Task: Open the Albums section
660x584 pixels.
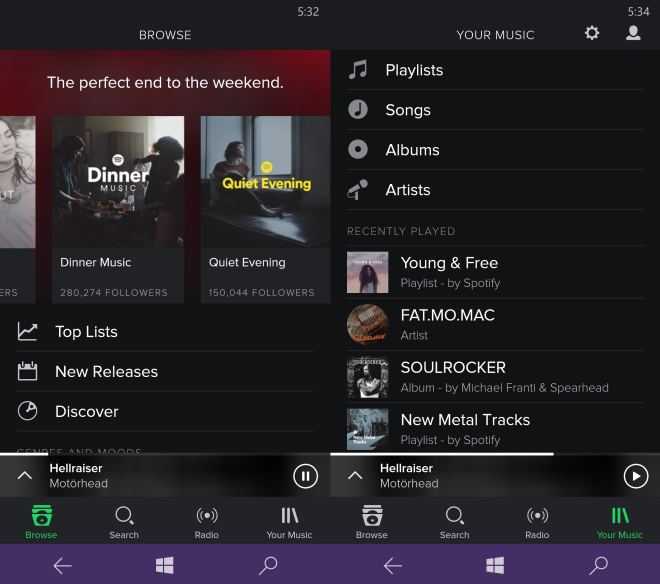Action: 495,149
